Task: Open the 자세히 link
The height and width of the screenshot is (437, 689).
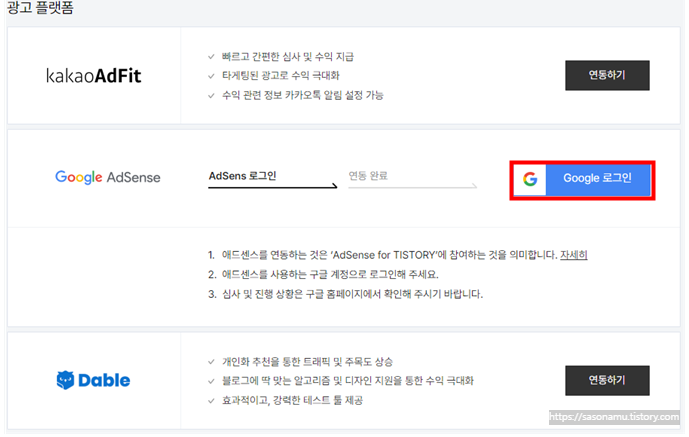Action: coord(573,255)
